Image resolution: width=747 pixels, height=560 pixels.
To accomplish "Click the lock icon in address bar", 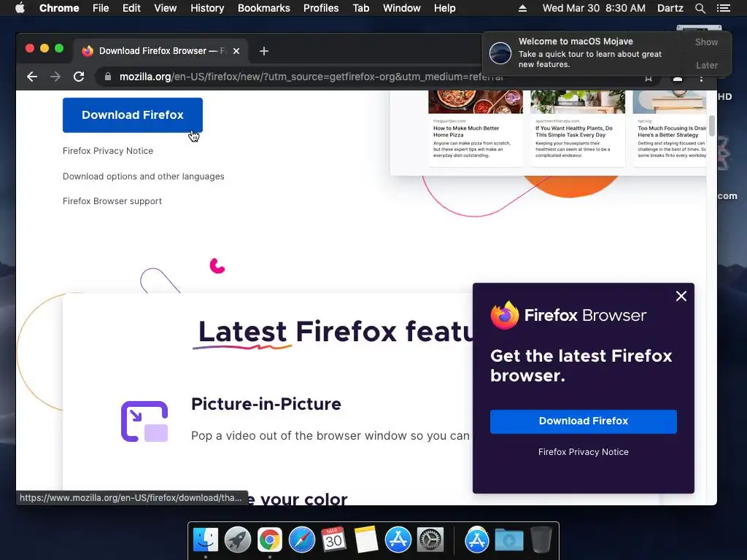I will 108,77.
